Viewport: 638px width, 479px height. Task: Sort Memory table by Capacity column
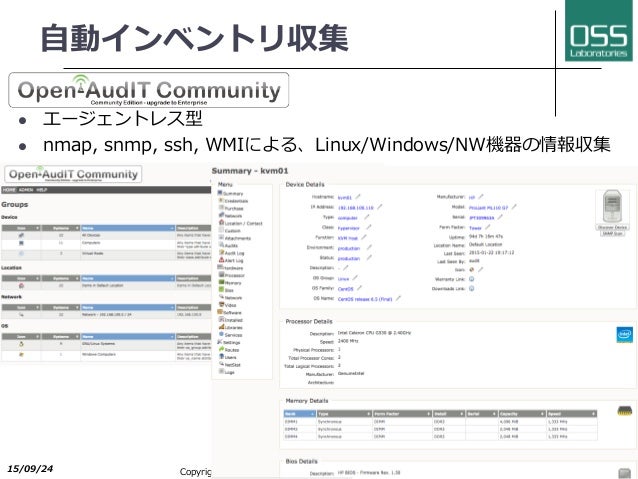click(522, 414)
